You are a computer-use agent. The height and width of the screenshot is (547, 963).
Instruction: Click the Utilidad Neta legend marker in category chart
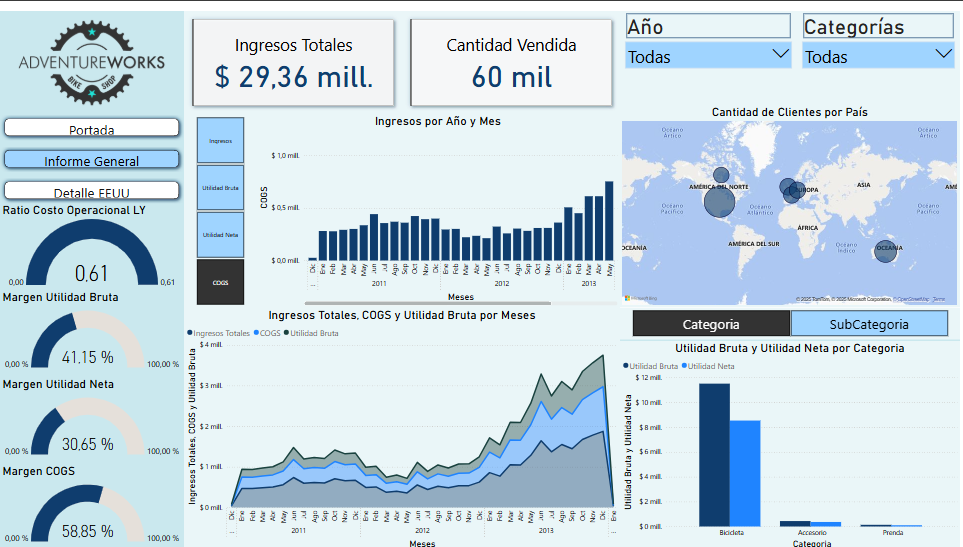tap(686, 367)
